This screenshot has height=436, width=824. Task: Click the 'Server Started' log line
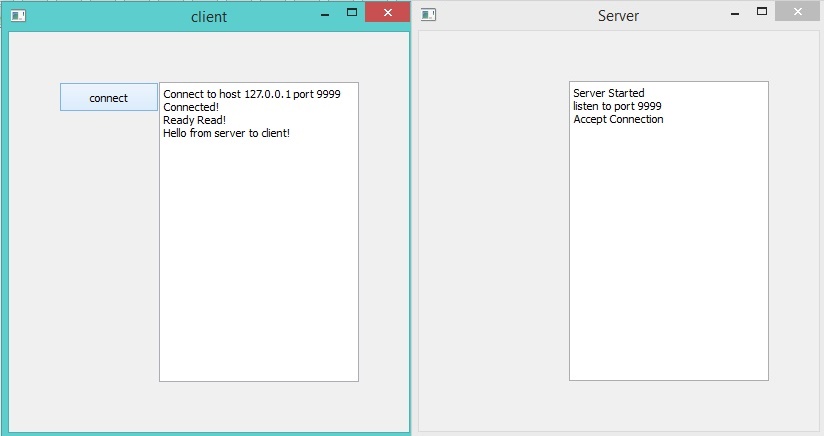(609, 93)
